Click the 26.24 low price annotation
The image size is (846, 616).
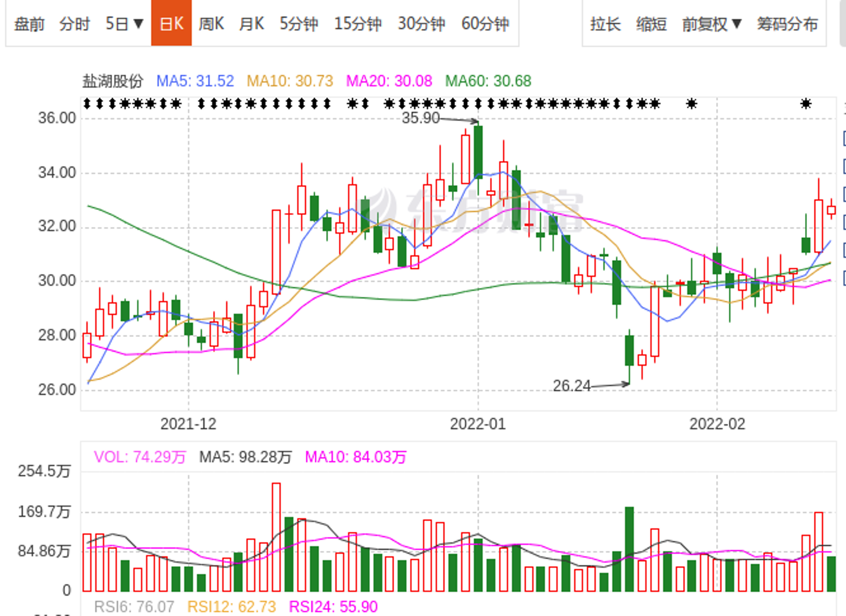(x=571, y=386)
